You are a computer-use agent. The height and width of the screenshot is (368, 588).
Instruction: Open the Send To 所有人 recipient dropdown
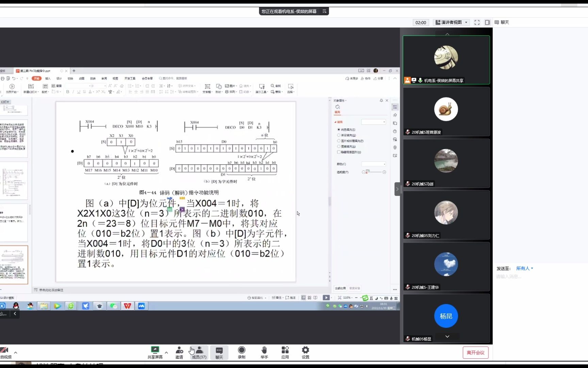pos(525,269)
